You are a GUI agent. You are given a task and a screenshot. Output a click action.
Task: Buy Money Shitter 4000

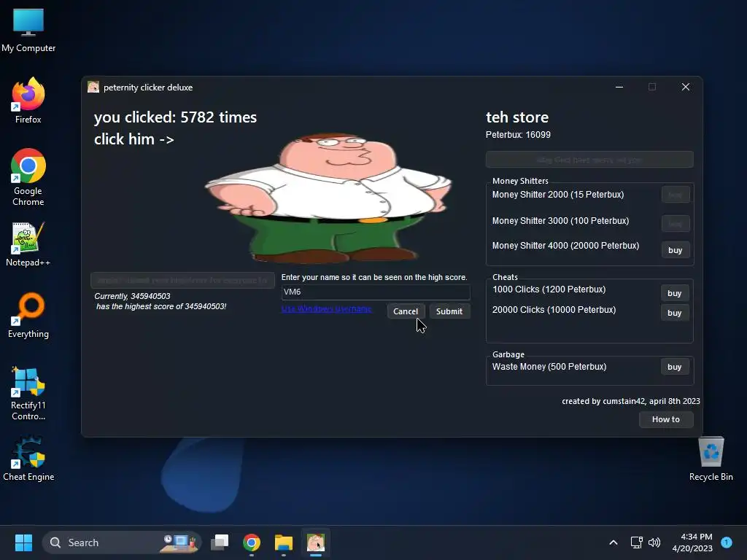pos(675,250)
